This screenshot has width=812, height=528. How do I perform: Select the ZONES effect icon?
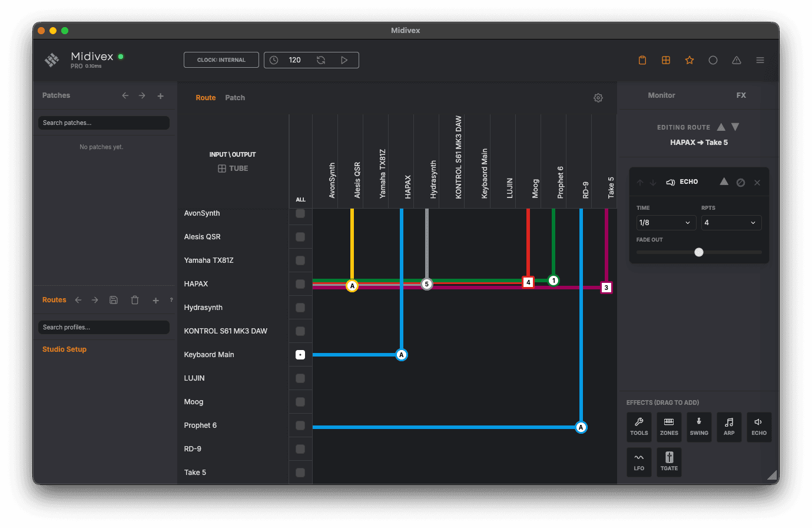coord(669,427)
